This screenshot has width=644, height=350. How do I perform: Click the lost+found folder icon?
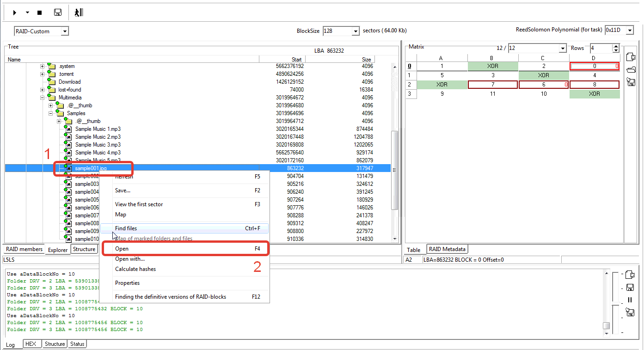(51, 90)
